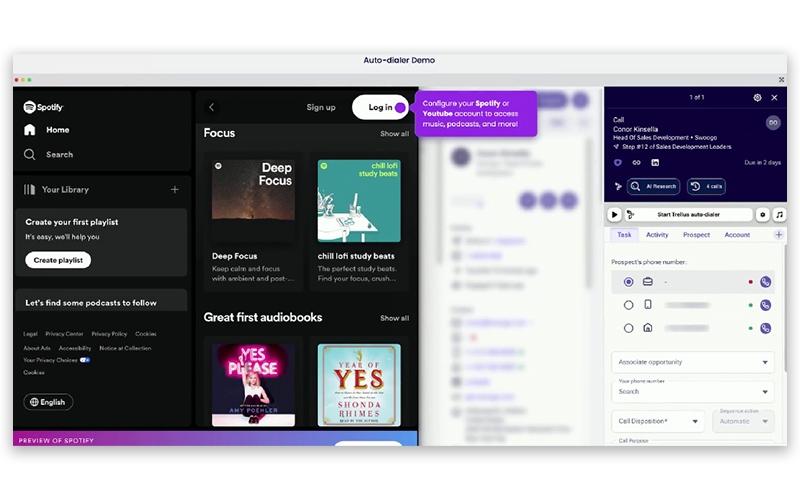Open the Year of Yes audiobook cover
Image resolution: width=800 pixels, height=500 pixels.
(x=359, y=385)
